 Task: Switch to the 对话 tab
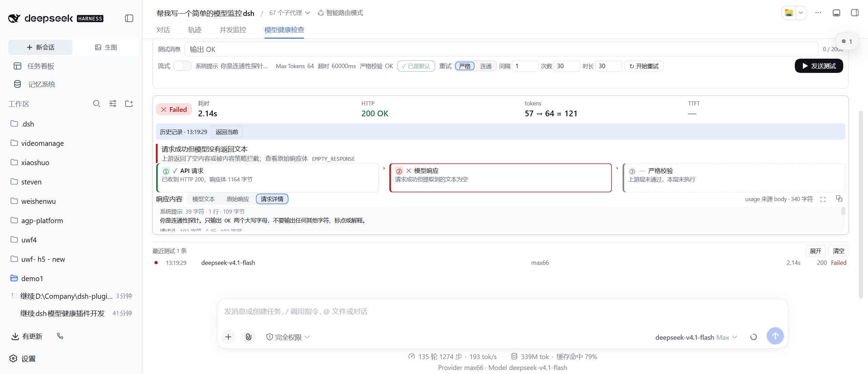[163, 30]
